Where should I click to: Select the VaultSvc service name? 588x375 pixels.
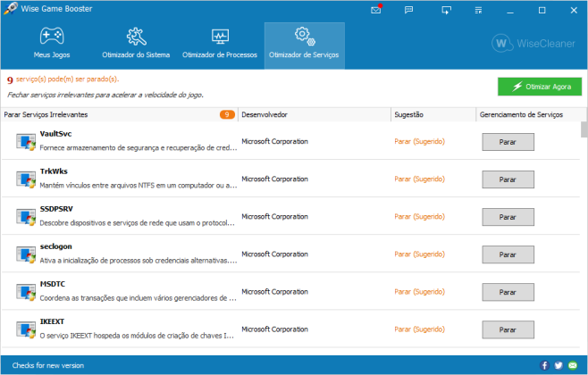coord(55,134)
